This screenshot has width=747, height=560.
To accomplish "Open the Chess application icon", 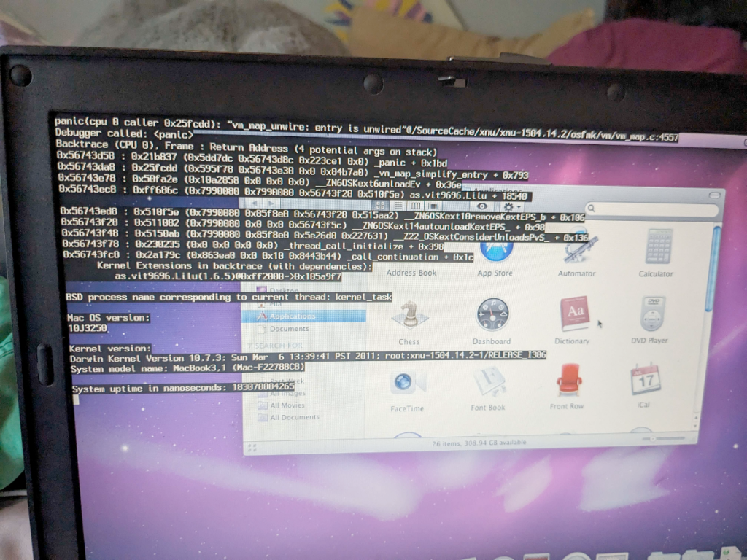I will 409,316.
